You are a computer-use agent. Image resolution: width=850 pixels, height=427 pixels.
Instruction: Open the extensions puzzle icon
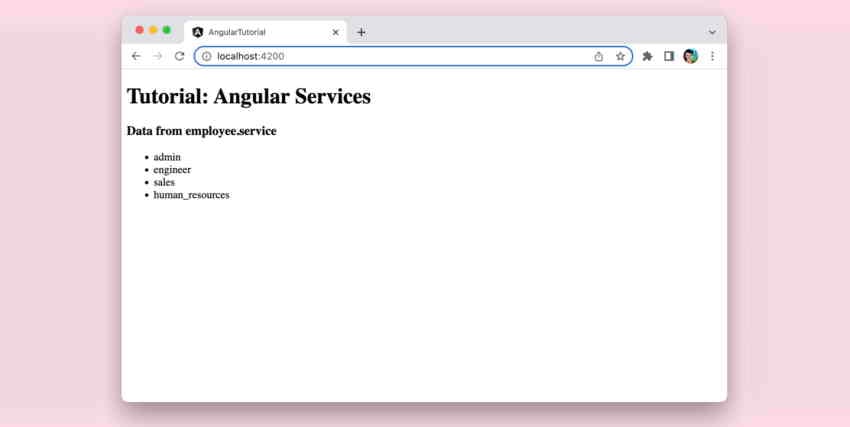point(647,56)
